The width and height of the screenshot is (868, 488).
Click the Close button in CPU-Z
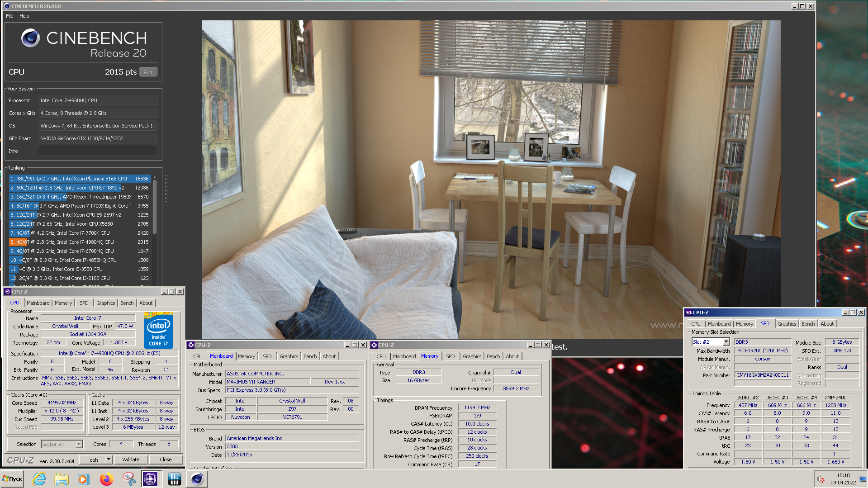pos(166,460)
